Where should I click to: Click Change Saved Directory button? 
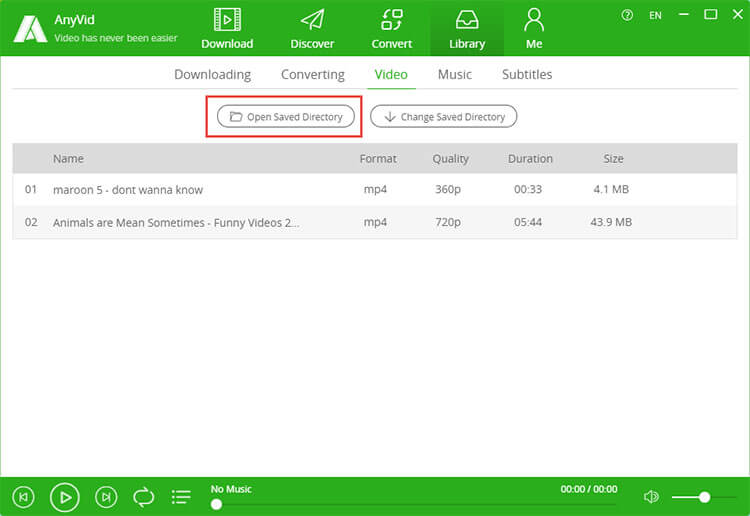coord(443,117)
